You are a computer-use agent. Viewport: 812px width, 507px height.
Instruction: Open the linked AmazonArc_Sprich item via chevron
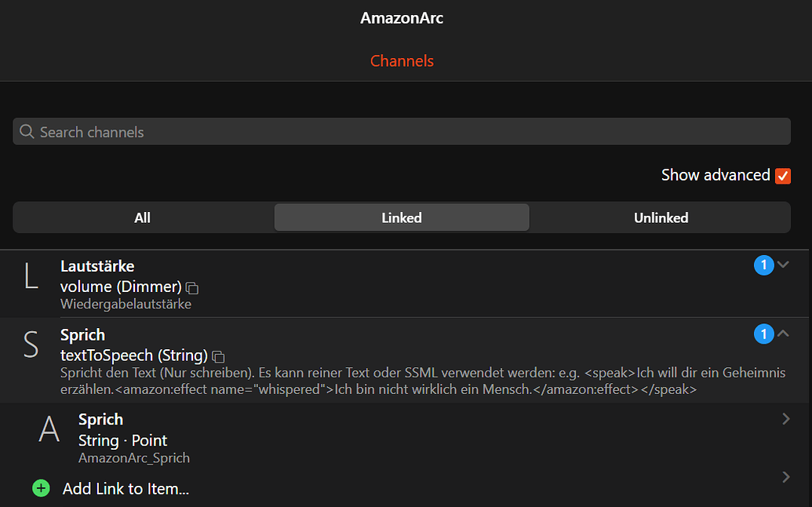pos(786,419)
